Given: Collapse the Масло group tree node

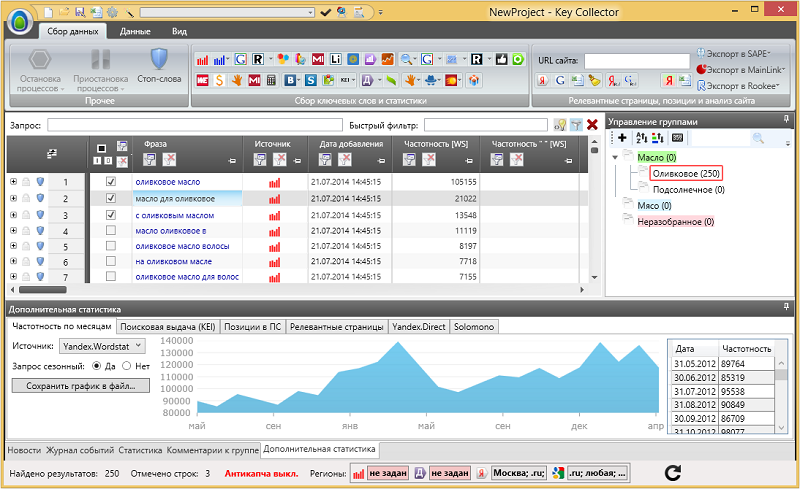Looking at the screenshot, I should click(x=614, y=158).
